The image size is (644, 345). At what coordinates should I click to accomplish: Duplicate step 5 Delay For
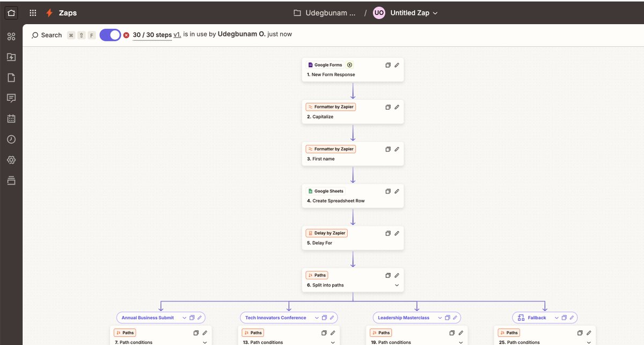[x=388, y=233]
